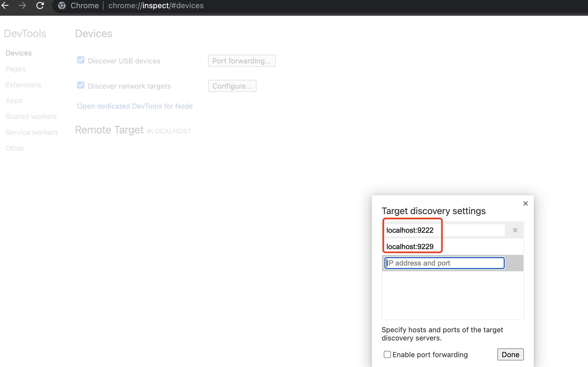Open the Port forwarding dialog
Viewport: 588px width, 367px height.
click(242, 61)
